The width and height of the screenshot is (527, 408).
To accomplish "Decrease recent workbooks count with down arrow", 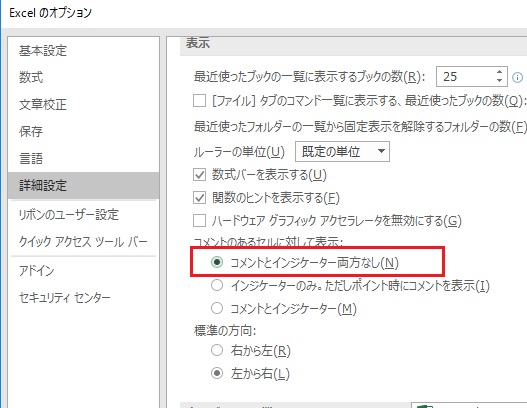I will tap(499, 81).
